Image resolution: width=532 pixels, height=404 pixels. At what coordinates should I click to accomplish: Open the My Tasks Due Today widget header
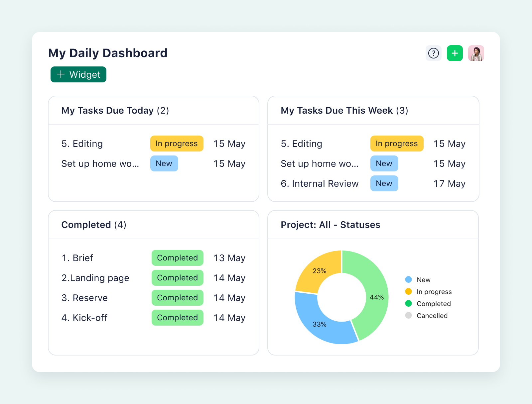[x=115, y=110]
